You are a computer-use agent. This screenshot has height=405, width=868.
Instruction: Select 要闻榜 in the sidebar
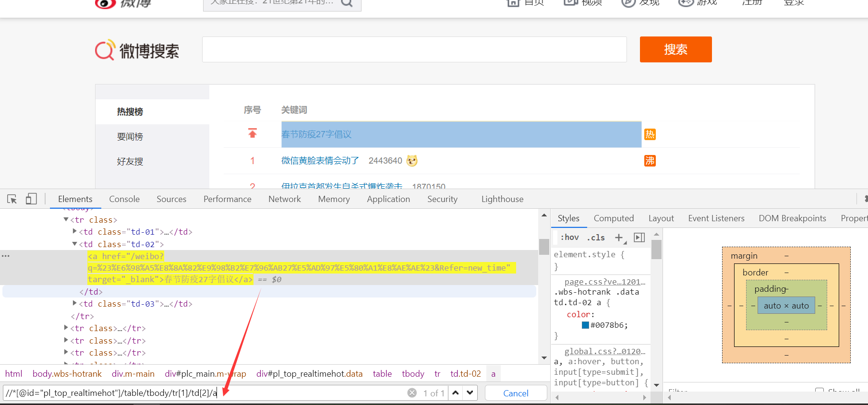click(x=130, y=137)
